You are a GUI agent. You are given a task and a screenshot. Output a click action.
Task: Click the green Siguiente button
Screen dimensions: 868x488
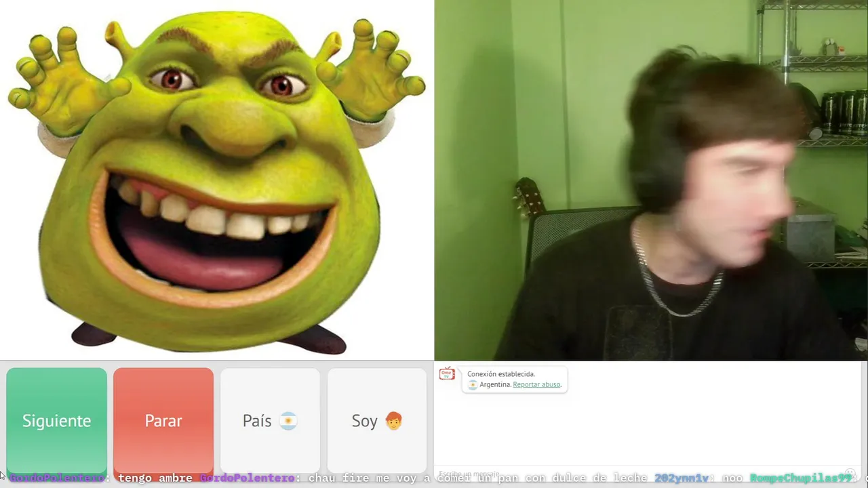coord(56,420)
